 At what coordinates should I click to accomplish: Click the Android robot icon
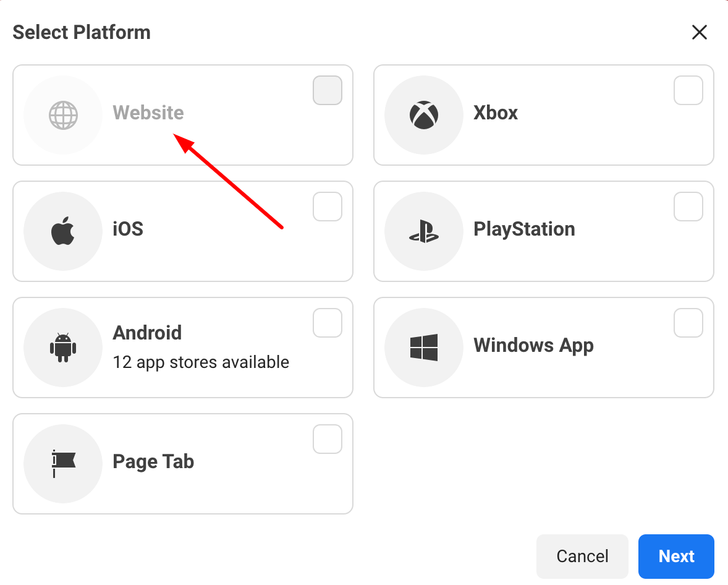[x=63, y=348]
